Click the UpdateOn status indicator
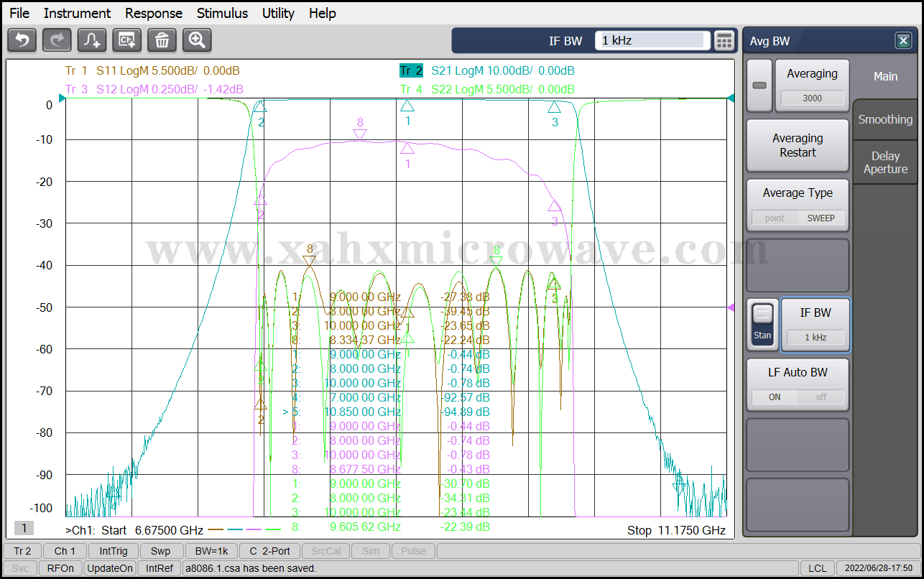The height and width of the screenshot is (579, 924). pyautogui.click(x=110, y=568)
